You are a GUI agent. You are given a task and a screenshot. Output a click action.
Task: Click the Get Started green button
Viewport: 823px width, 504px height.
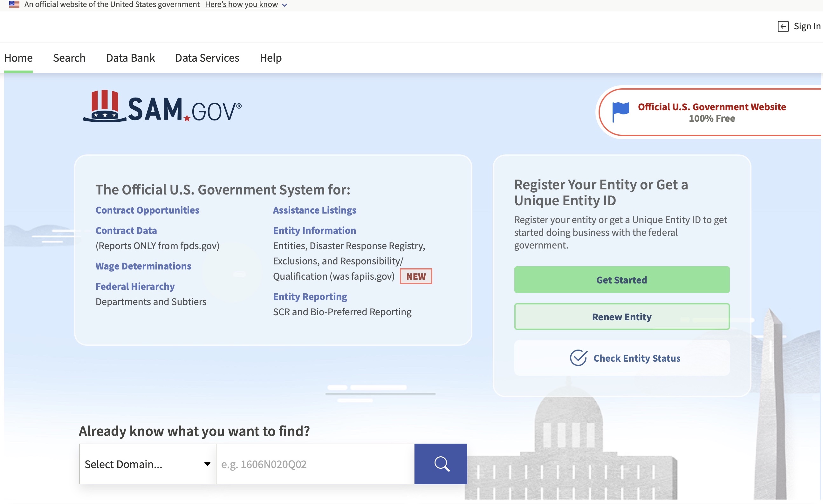[x=621, y=280]
